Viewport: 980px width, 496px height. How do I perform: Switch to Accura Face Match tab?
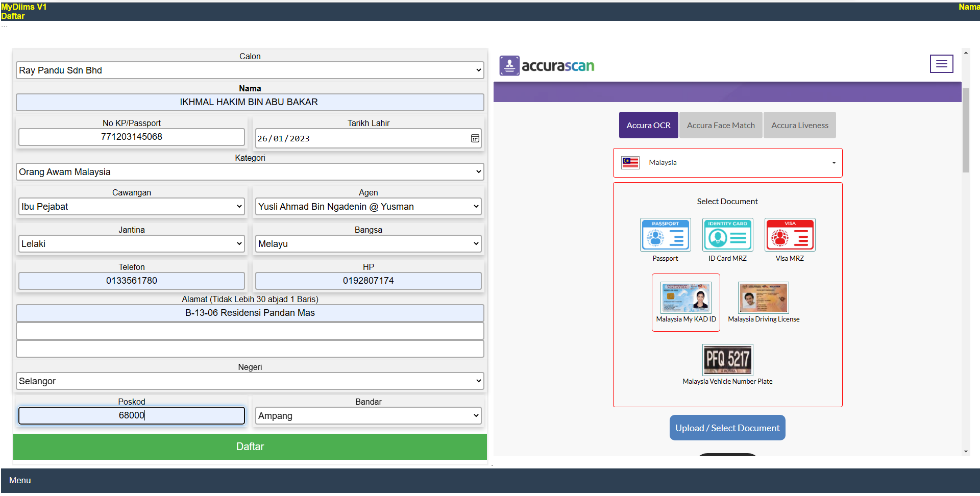coord(720,126)
